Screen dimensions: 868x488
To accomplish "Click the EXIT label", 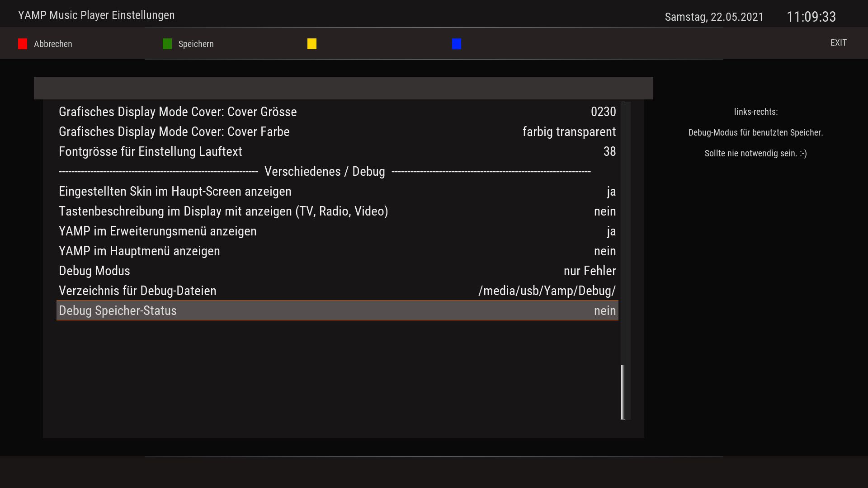I will (838, 43).
